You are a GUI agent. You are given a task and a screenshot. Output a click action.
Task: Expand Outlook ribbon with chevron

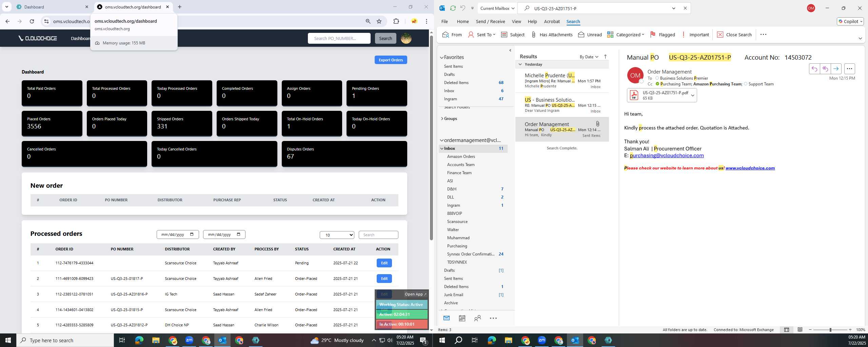(x=860, y=38)
